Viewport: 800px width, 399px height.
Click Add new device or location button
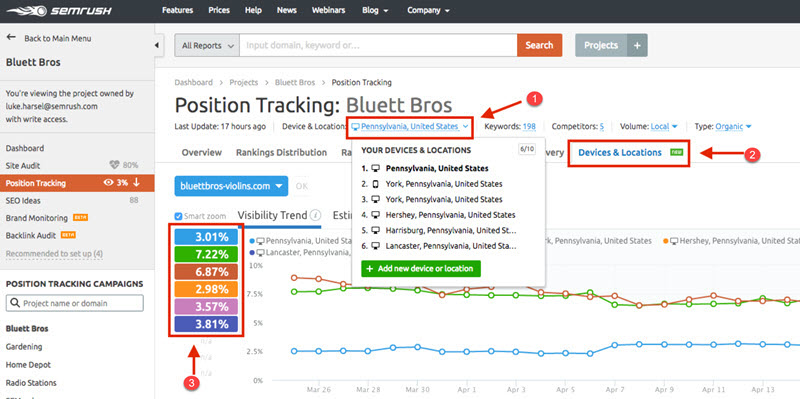pos(420,268)
